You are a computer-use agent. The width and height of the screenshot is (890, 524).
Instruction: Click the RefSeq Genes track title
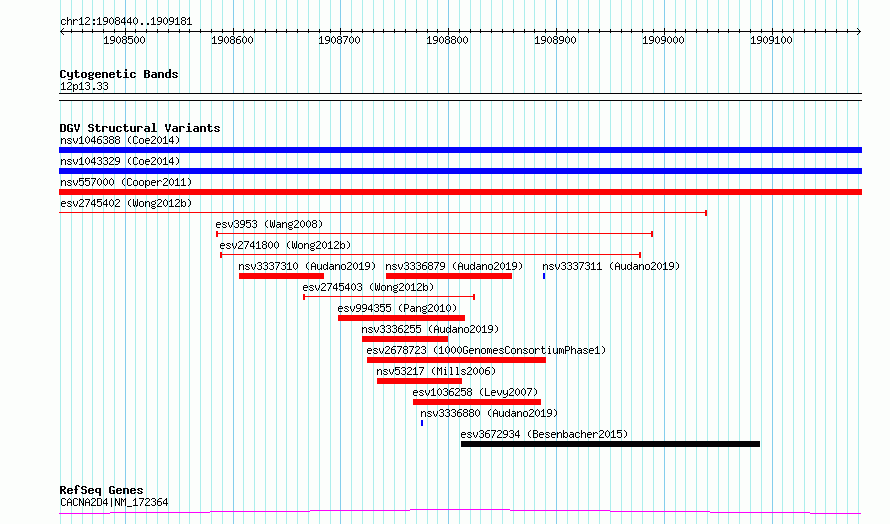pyautogui.click(x=102, y=490)
